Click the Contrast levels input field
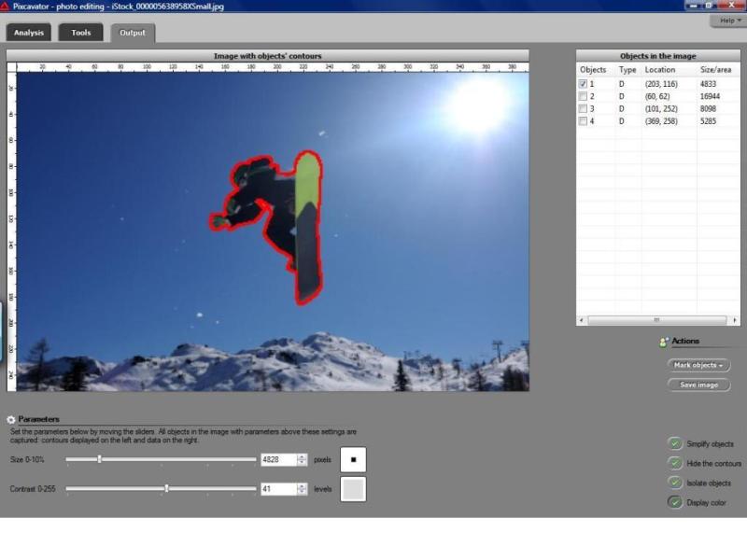747x560 pixels. (x=278, y=488)
